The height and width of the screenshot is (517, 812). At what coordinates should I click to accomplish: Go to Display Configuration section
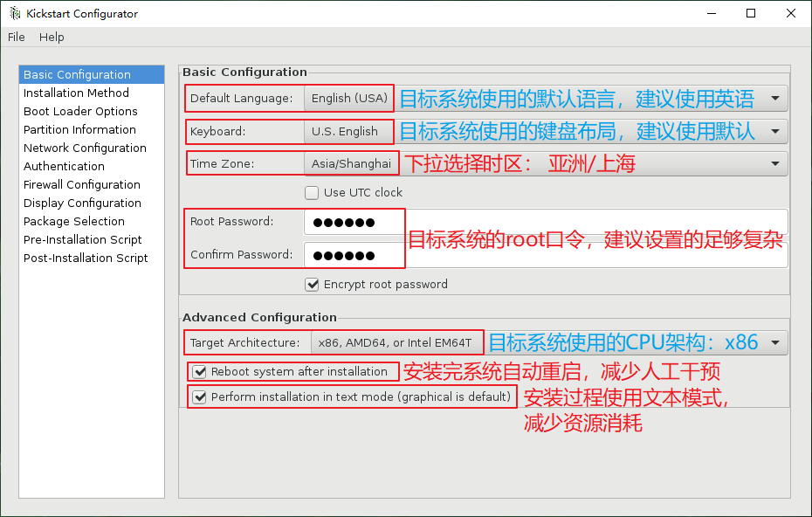(x=92, y=203)
